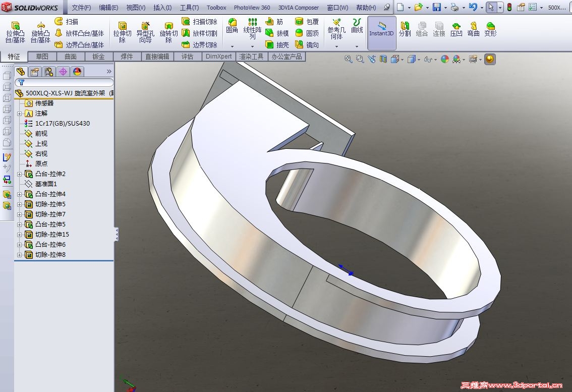This screenshot has height=392, width=572.
Task: Open the DisplayManager tab
Action: (x=77, y=72)
